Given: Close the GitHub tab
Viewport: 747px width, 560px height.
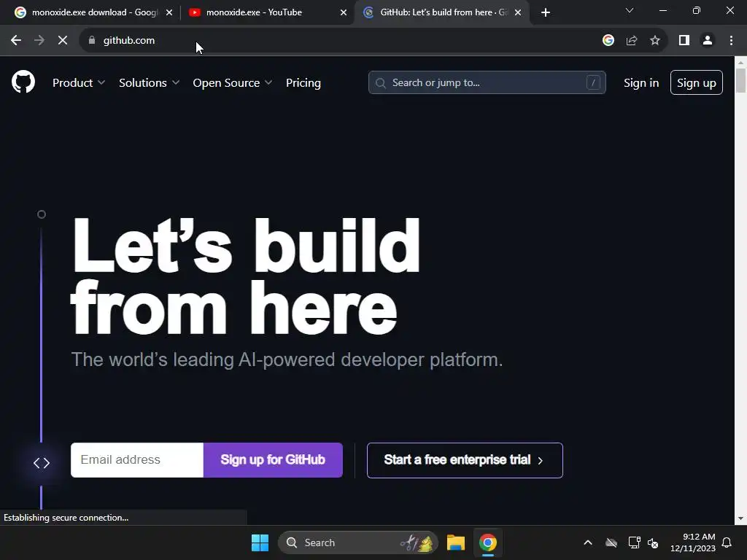Looking at the screenshot, I should click(518, 12).
